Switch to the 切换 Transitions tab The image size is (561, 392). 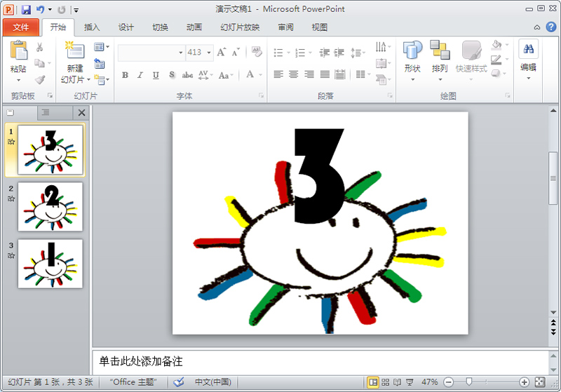(160, 27)
